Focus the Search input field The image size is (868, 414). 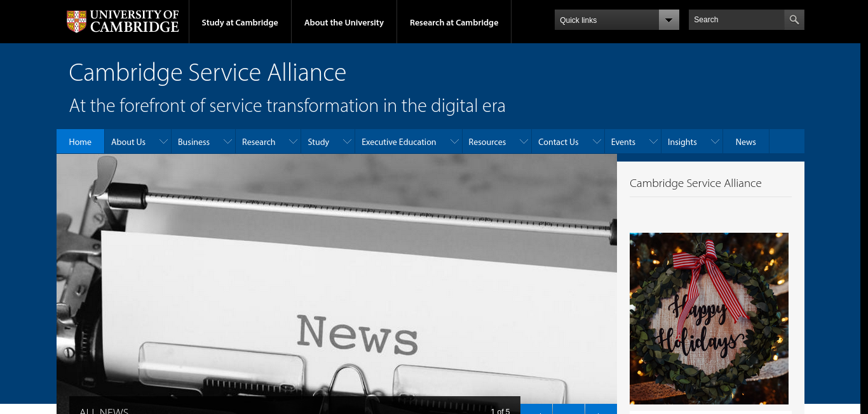pos(736,20)
